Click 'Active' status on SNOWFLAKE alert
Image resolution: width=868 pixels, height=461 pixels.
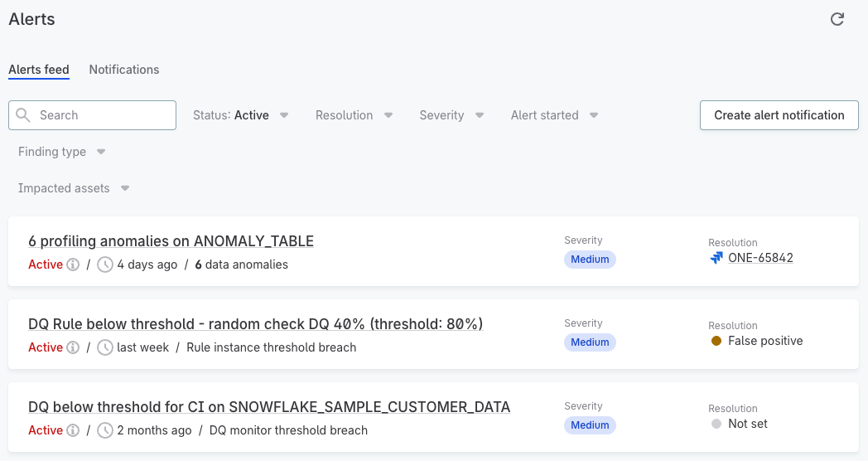click(x=46, y=430)
